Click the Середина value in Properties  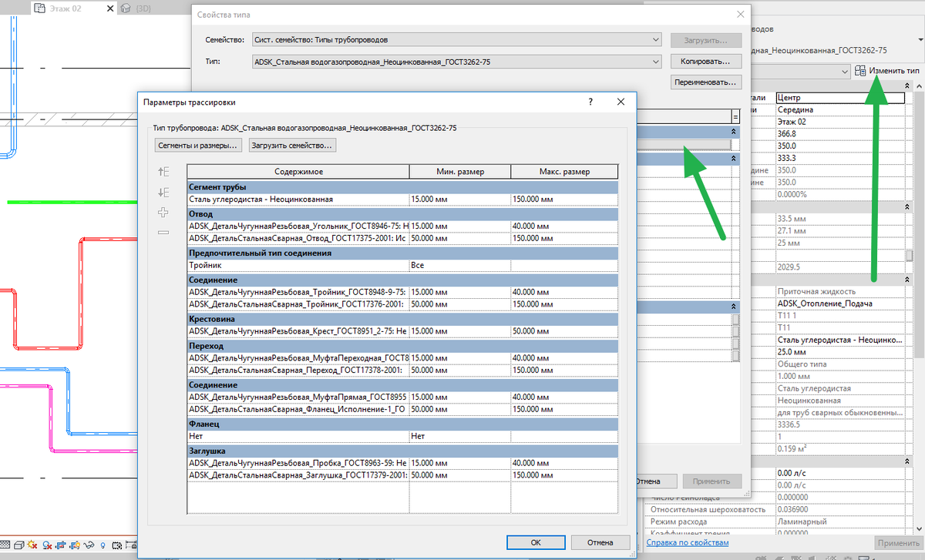840,109
